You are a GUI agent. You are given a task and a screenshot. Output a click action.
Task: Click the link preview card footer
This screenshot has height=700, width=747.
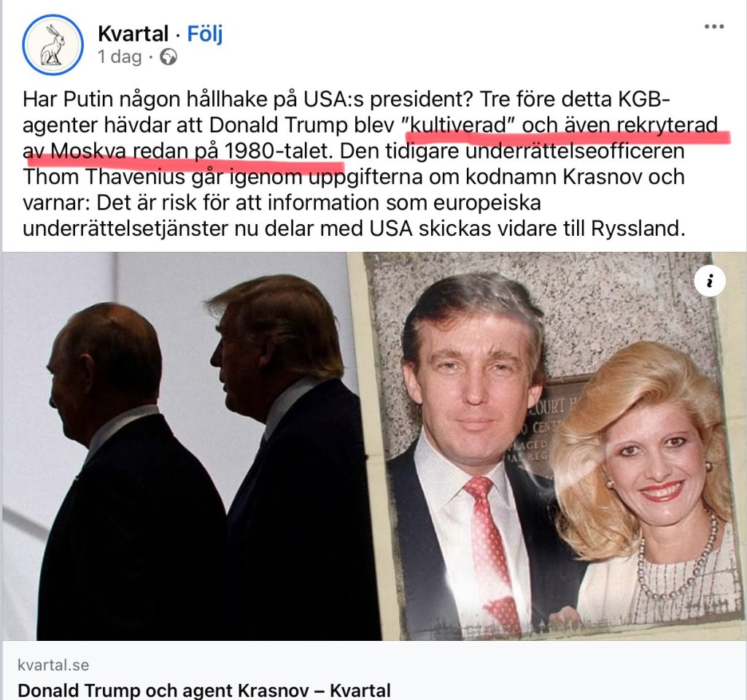click(373, 670)
